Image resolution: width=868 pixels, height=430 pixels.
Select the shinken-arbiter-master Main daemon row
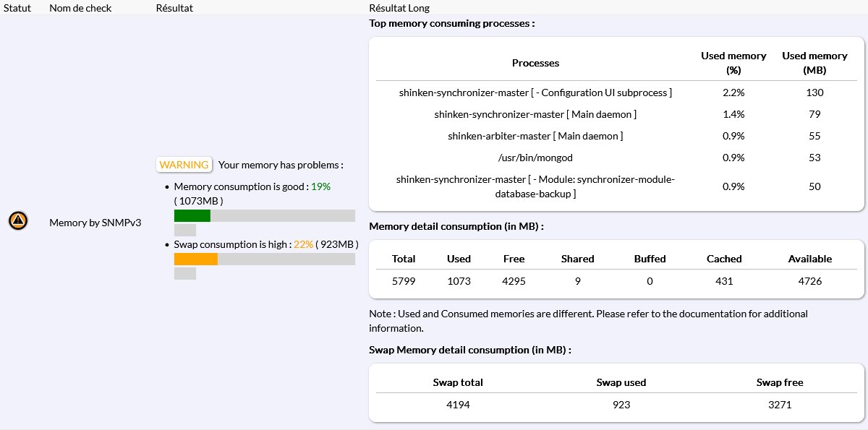535,136
